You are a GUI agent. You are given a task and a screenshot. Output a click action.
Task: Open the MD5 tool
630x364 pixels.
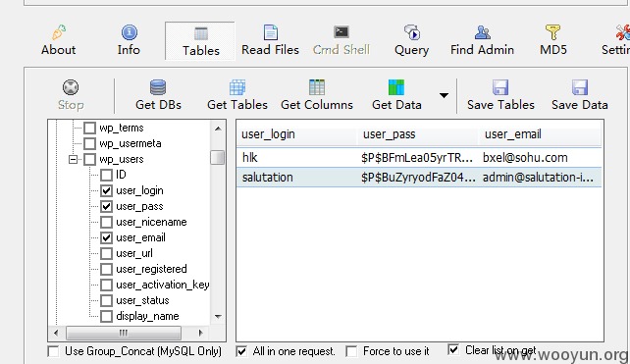(x=553, y=40)
